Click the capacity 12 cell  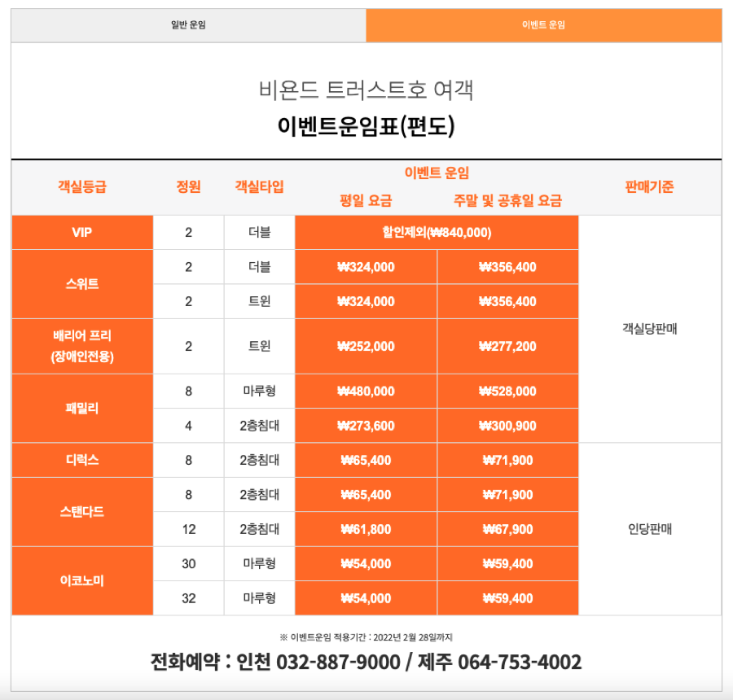point(189,529)
